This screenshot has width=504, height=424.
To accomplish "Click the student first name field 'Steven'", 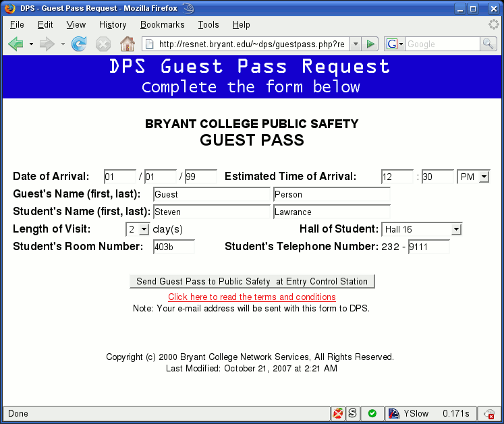I will click(x=212, y=212).
